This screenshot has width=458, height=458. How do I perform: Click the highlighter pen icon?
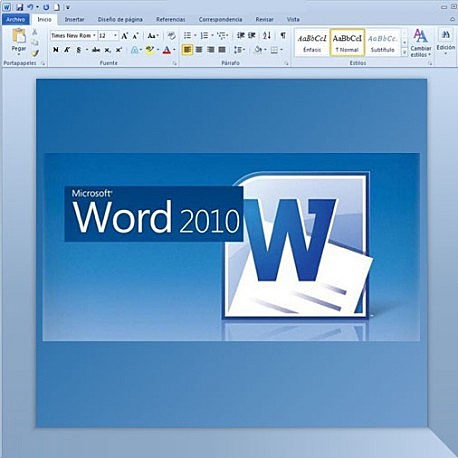[150, 50]
